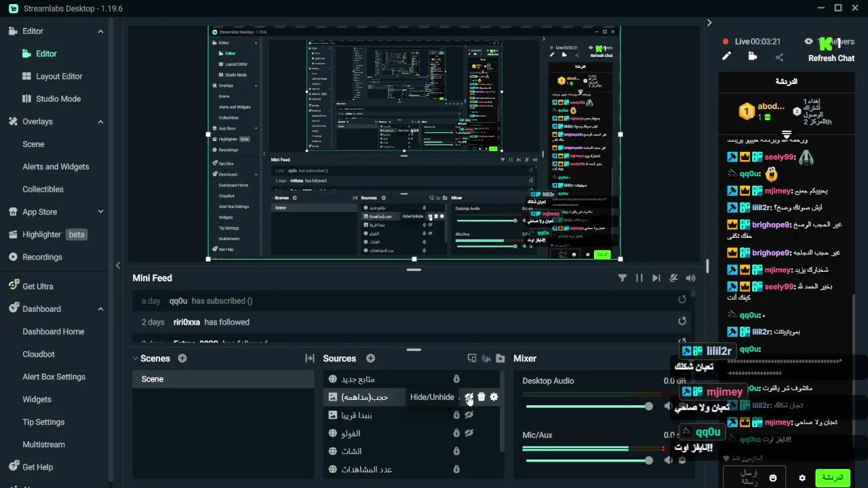Screen dimensions: 868x488
Task: Open emoji picker in chat input
Action: pos(773,478)
